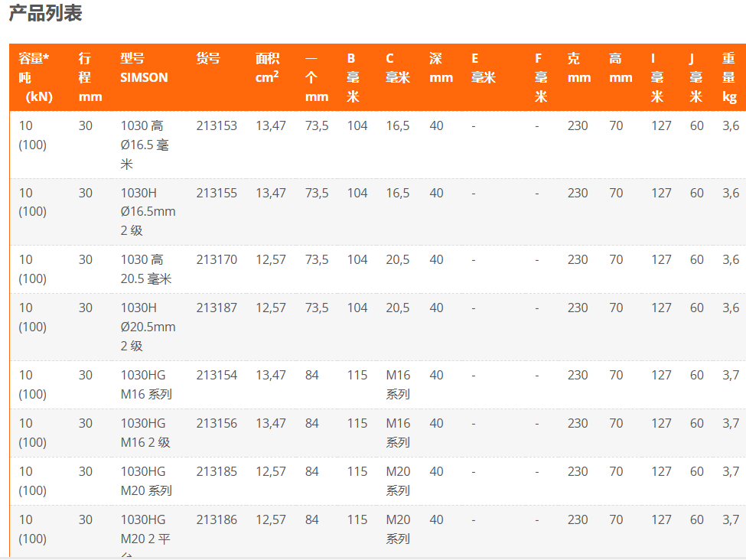Viewport: 746px width, 560px height.
Task: Click model name 1030 高 20.5 毫米
Action: click(146, 269)
